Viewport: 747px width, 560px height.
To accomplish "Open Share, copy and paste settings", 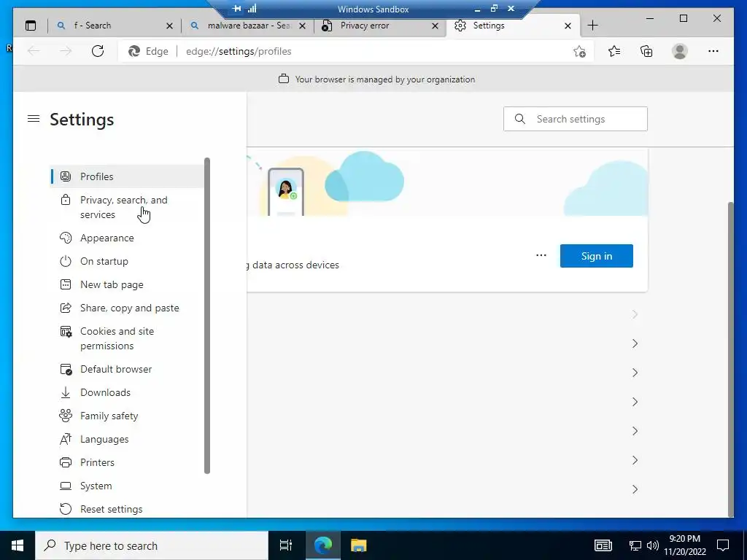I will point(127,308).
